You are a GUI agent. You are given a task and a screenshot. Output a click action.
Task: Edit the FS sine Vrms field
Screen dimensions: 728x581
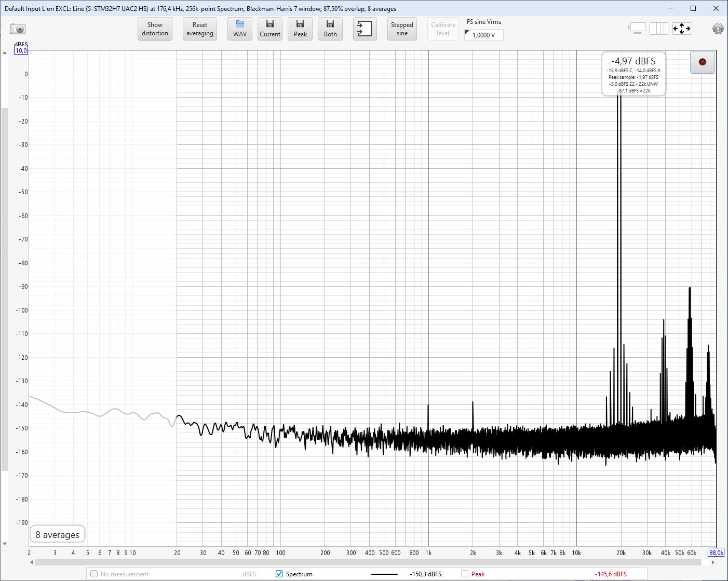(x=484, y=35)
